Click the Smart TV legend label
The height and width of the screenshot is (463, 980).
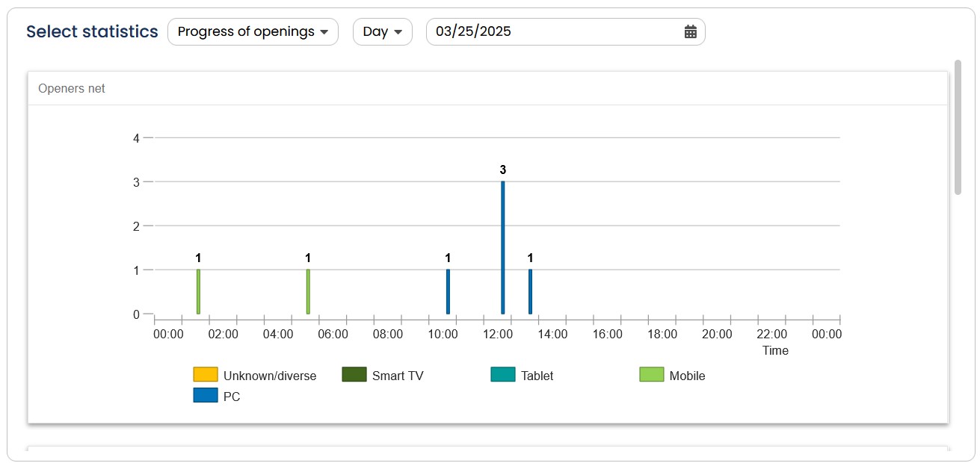[398, 376]
